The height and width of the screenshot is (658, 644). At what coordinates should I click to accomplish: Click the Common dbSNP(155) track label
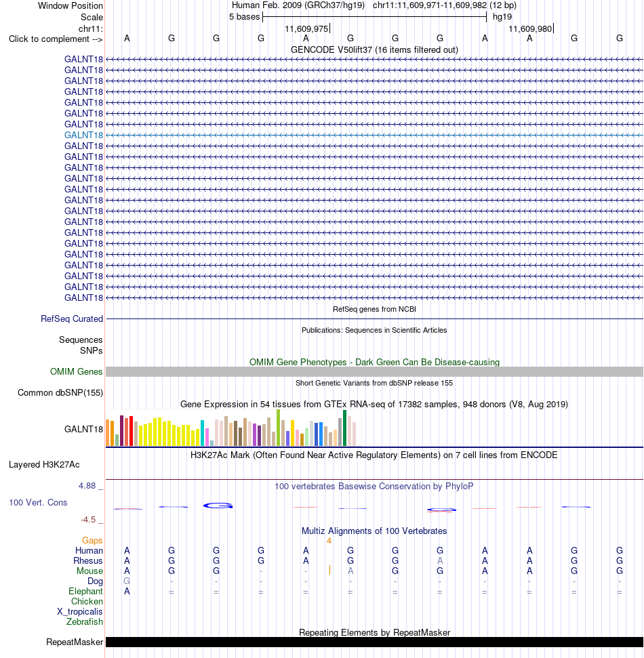[60, 393]
